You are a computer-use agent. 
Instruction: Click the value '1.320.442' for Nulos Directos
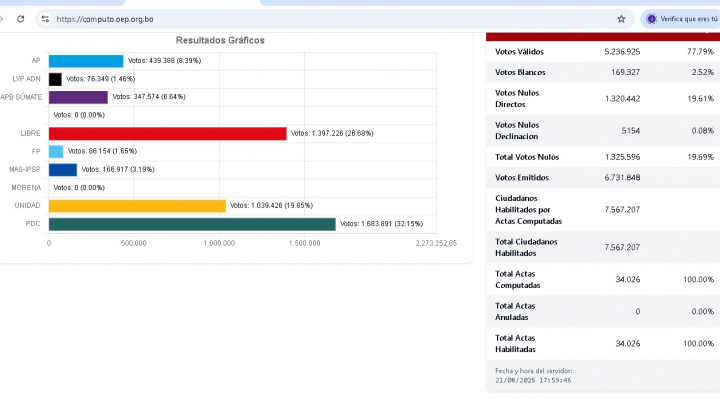tap(622, 98)
